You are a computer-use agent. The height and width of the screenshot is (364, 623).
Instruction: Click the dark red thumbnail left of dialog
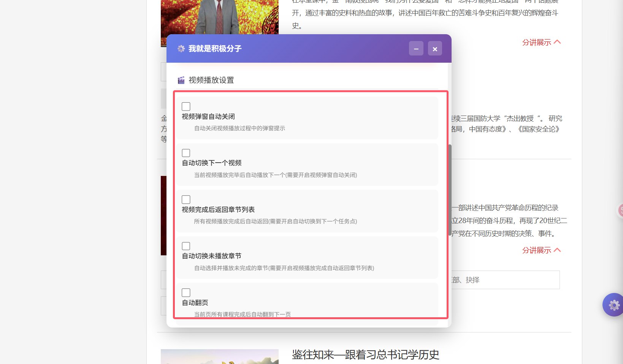click(163, 215)
